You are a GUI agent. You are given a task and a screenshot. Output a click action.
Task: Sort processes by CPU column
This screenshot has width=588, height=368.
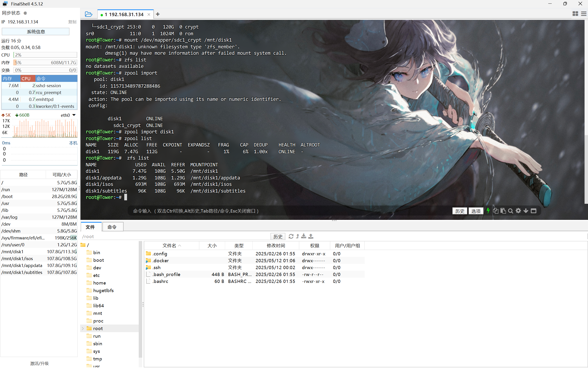pyautogui.click(x=28, y=79)
